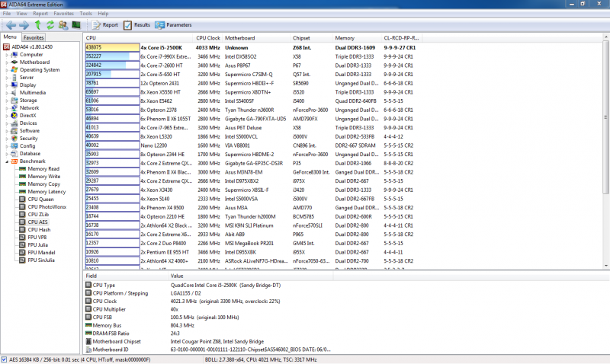
Task: Select the Computer tree icon
Action: (14, 54)
